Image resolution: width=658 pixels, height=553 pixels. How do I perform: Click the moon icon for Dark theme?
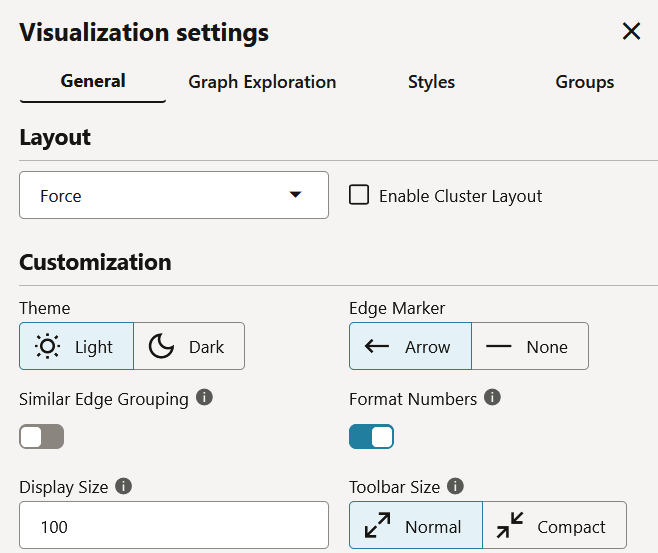pos(161,347)
